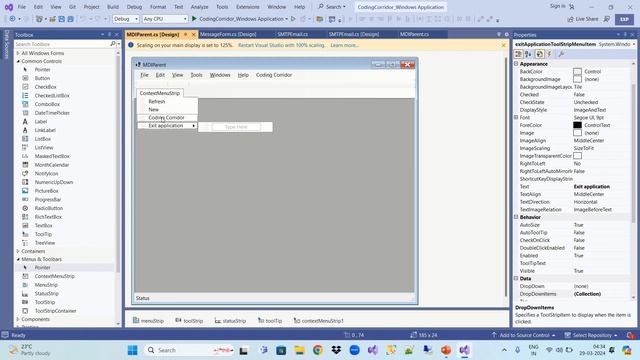
Task: Click the Search Toolbox input field
Action: [62, 44]
